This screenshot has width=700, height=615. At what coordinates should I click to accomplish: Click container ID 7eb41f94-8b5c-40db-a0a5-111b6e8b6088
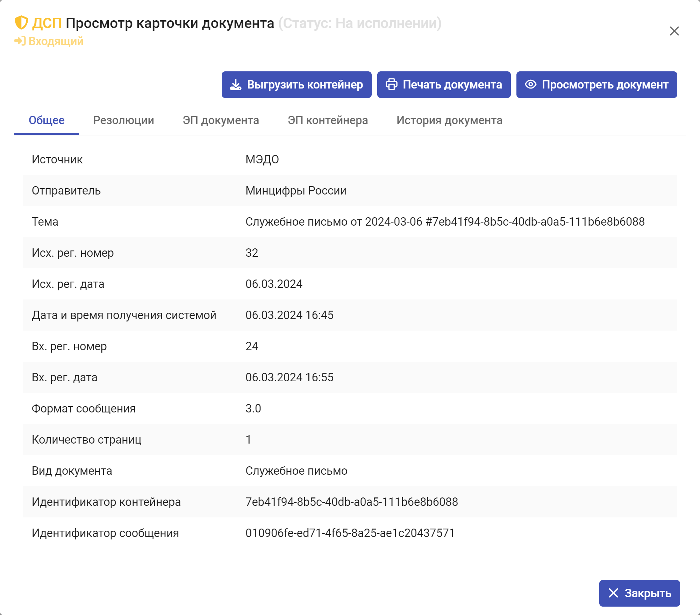pos(352,502)
